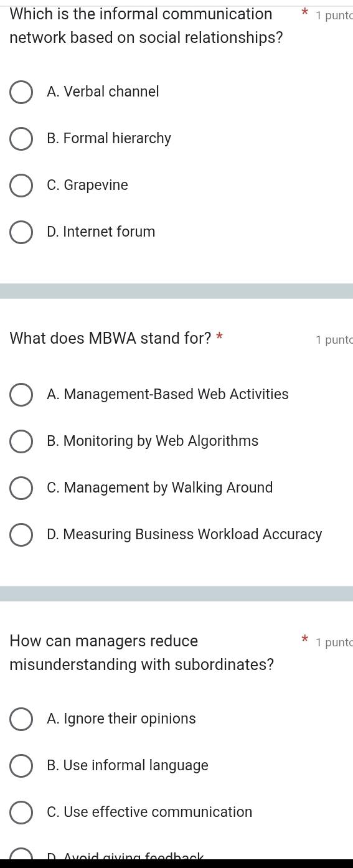The height and width of the screenshot is (868, 353).
Task: Click the misunderstanding with subordinates question text
Action: [x=142, y=653]
